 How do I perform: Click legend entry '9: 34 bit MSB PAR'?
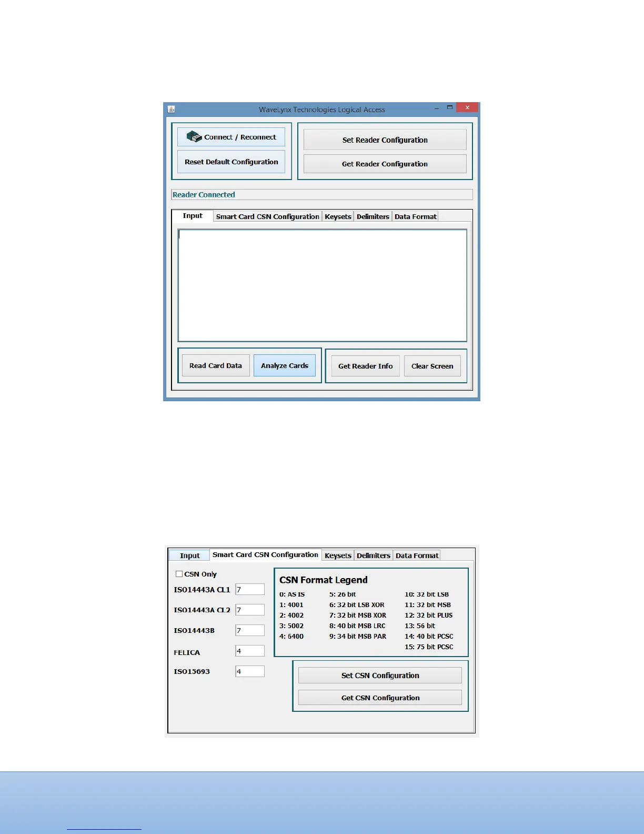click(358, 636)
